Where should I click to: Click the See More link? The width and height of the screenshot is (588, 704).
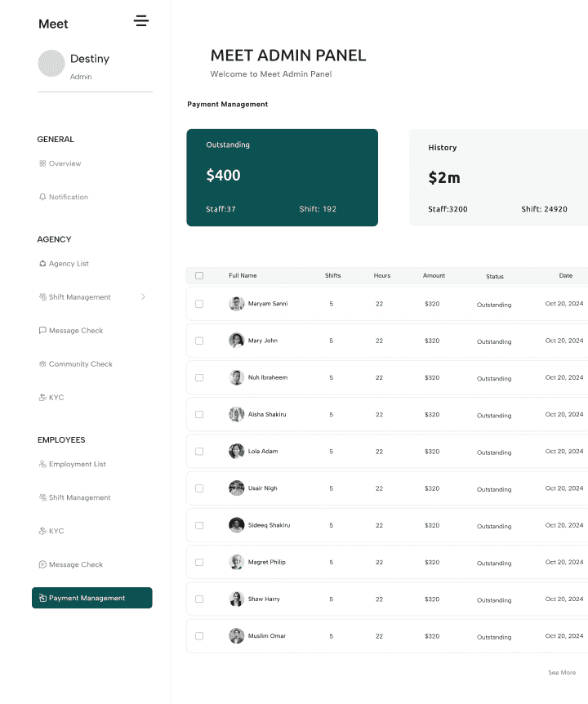pyautogui.click(x=562, y=673)
